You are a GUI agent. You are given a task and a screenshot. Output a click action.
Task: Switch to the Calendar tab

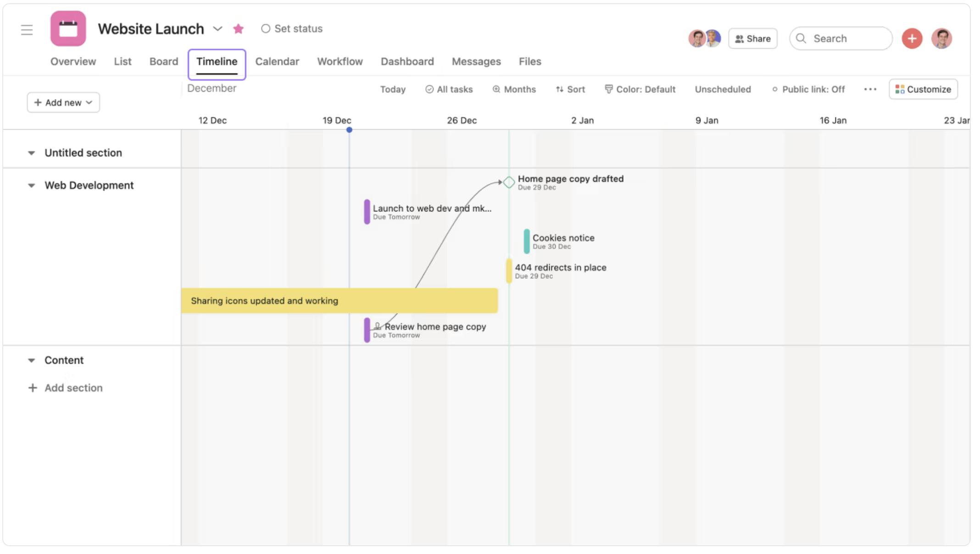coord(277,61)
